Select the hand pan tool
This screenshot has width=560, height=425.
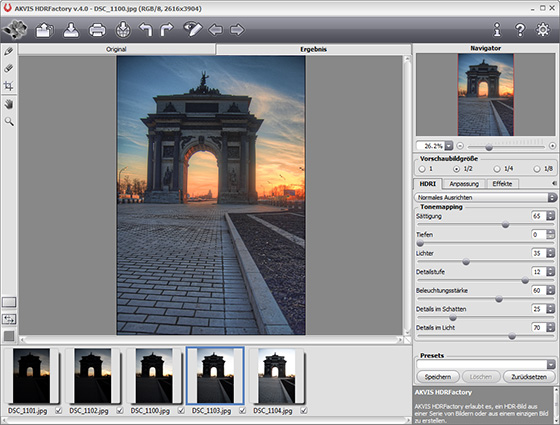point(9,104)
